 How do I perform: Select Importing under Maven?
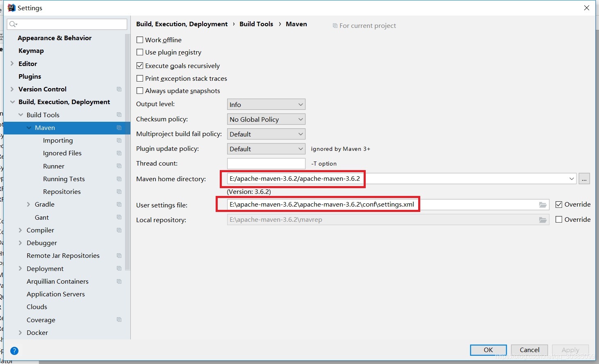pyautogui.click(x=58, y=140)
